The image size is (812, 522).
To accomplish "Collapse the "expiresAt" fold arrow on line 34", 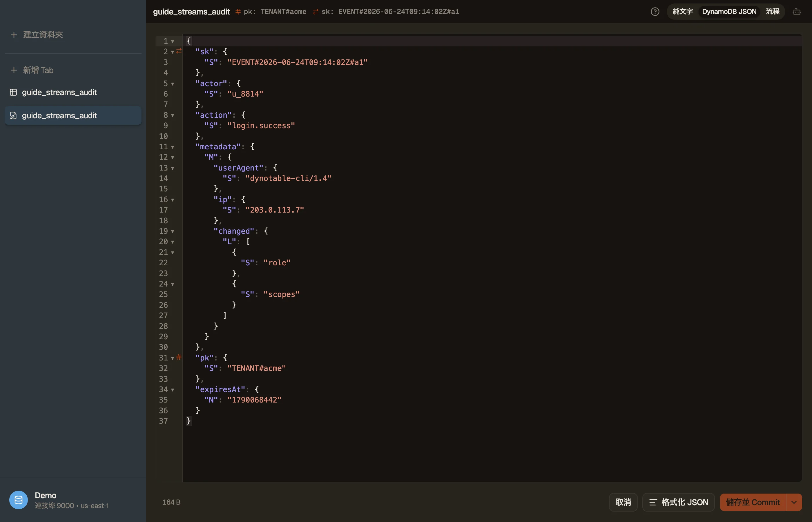I will [x=173, y=390].
